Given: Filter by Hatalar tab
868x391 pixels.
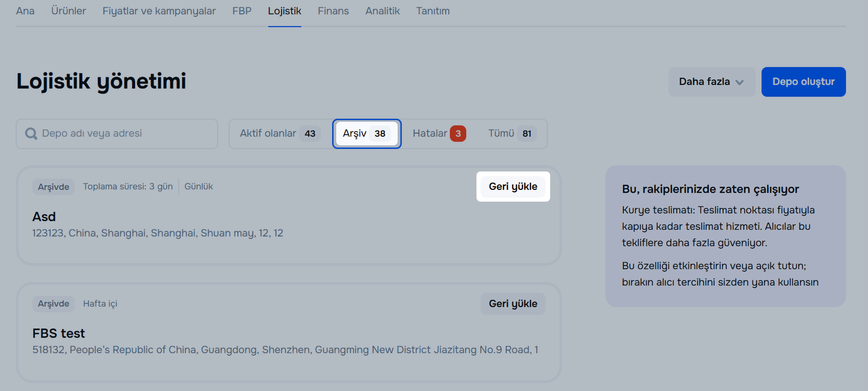Looking at the screenshot, I should click(x=439, y=134).
